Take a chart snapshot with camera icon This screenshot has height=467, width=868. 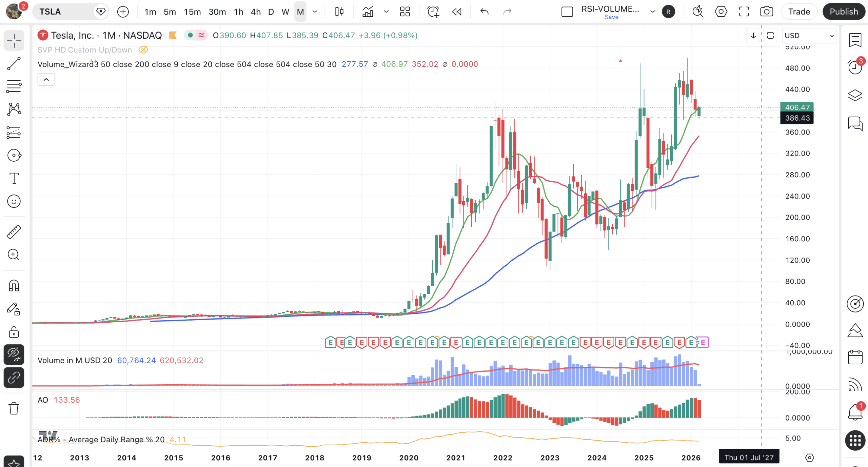[x=766, y=12]
